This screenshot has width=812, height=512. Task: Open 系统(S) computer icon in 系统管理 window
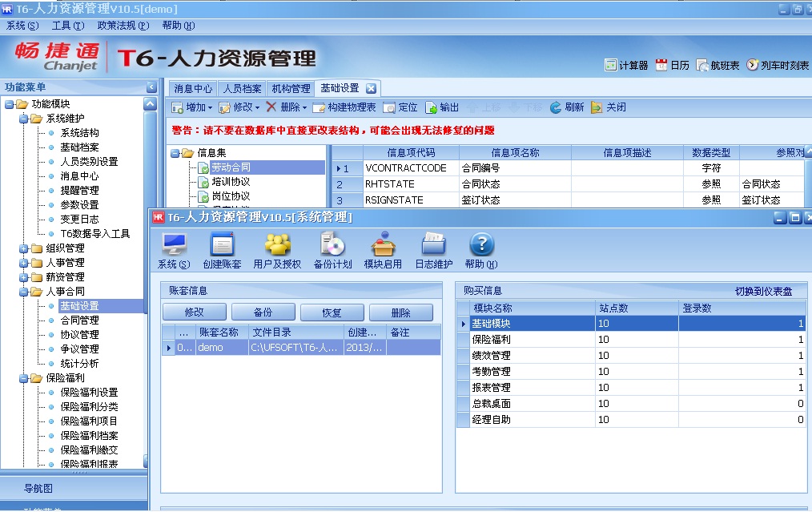click(x=174, y=244)
